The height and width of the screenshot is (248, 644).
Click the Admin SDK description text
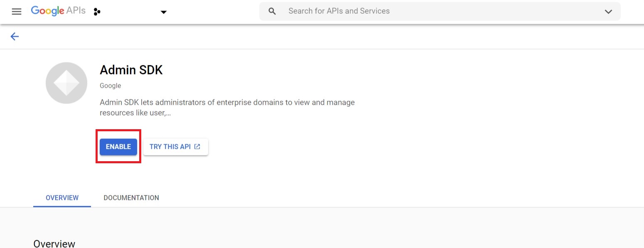[x=227, y=103]
